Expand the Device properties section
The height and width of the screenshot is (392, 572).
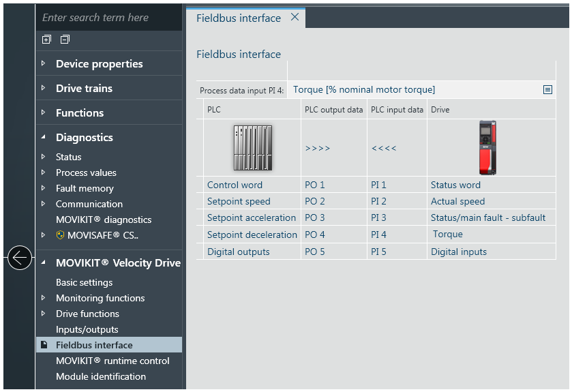pyautogui.click(x=44, y=64)
